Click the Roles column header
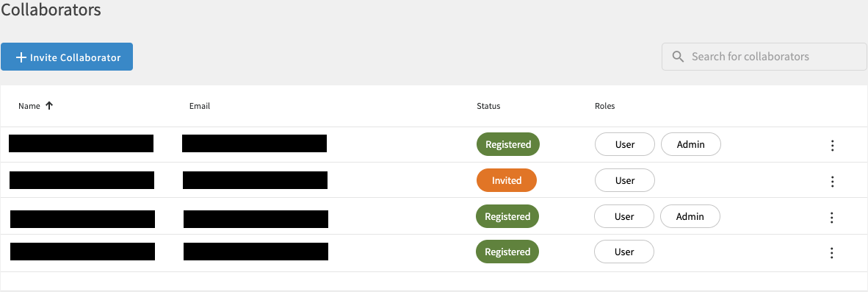This screenshot has height=292, width=868. 604,106
